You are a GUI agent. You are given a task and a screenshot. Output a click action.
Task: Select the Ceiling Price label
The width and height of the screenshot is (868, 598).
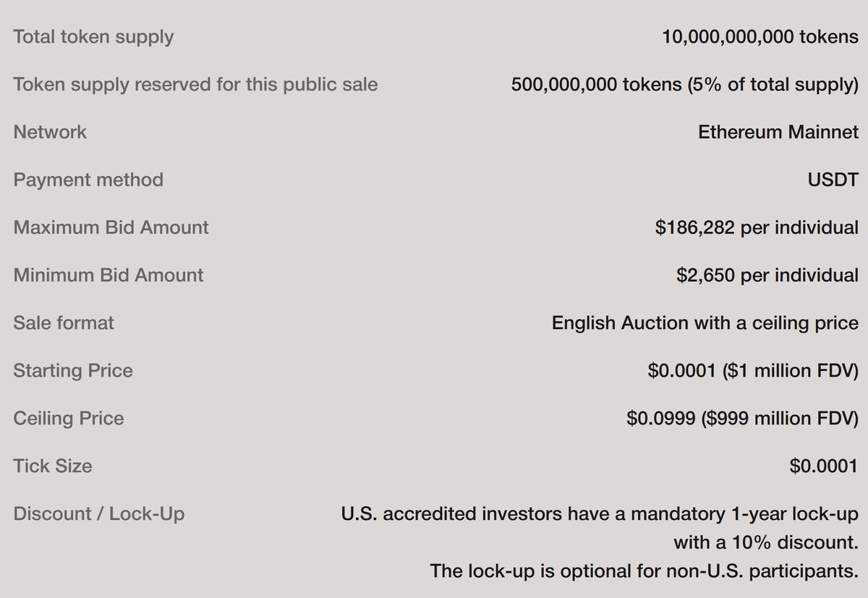pyautogui.click(x=69, y=419)
